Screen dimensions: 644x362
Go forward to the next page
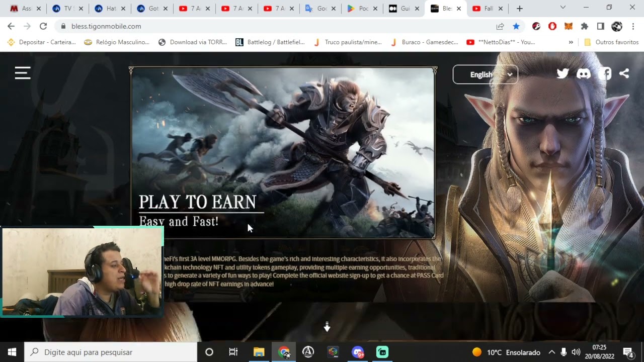[27, 26]
